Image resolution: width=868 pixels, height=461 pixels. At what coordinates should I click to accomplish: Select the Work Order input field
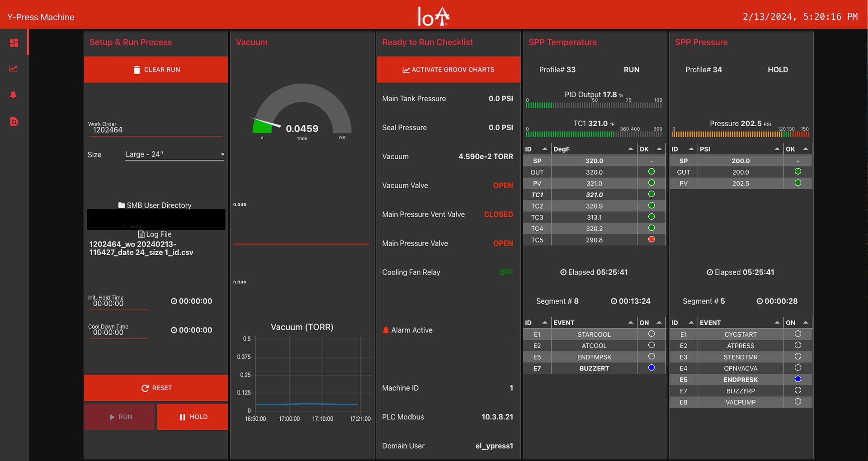pos(156,129)
